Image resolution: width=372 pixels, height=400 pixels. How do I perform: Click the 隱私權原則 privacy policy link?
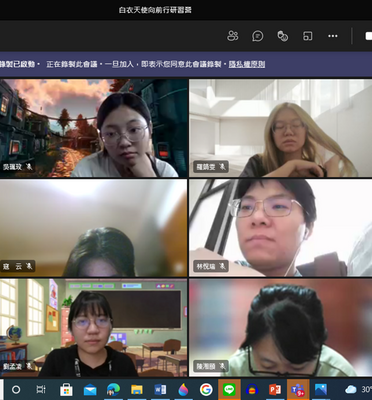pos(247,64)
